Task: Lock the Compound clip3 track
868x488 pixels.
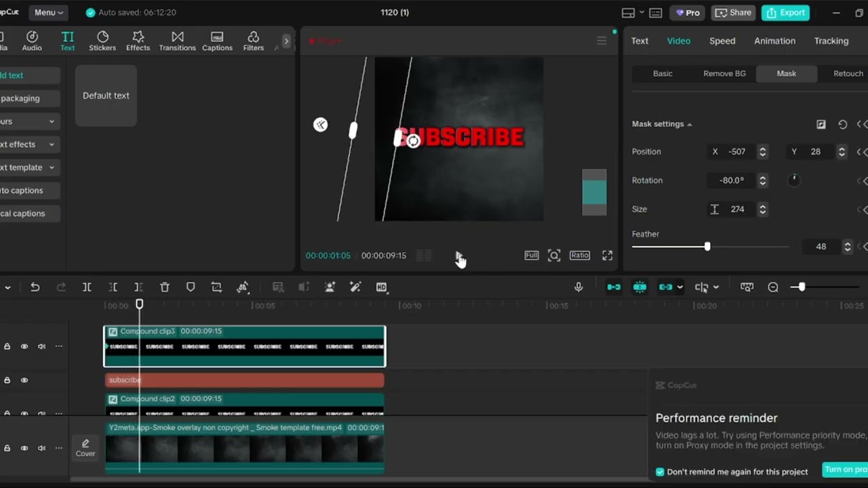Action: [7, 346]
